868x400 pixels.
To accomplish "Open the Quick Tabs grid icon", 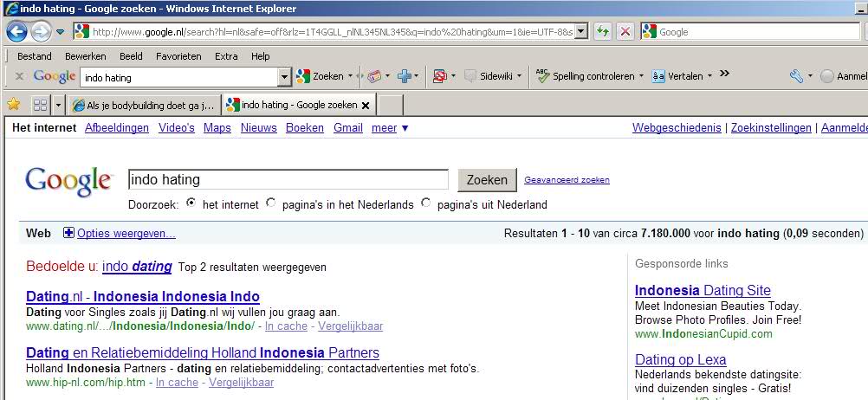I will 40,105.
